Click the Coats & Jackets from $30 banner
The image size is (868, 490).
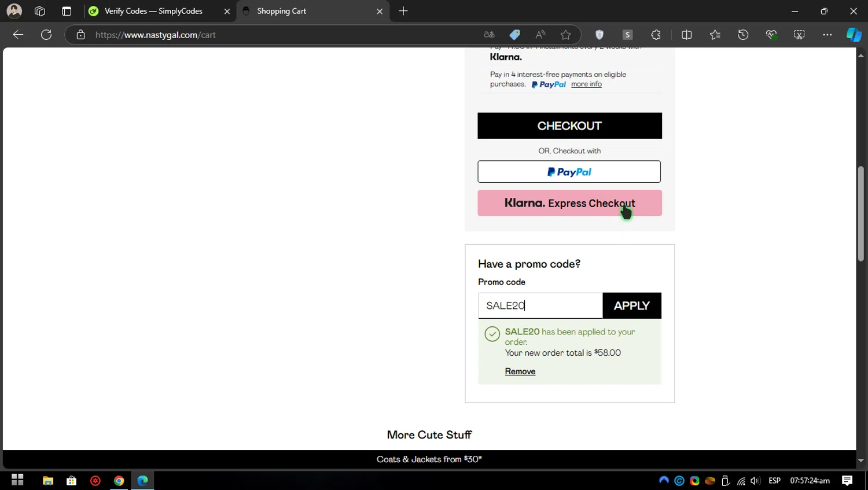tap(429, 459)
